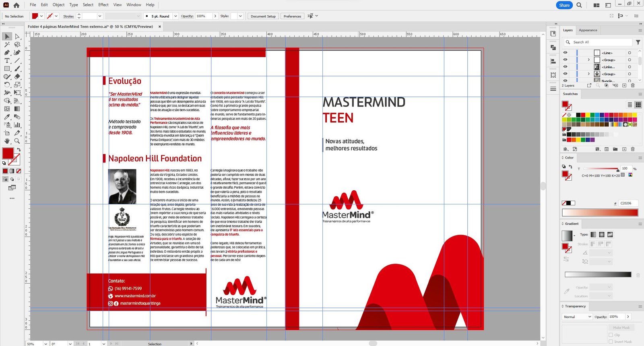The image size is (644, 346).
Task: Set fill to None in toolbox
Action: pos(19,171)
